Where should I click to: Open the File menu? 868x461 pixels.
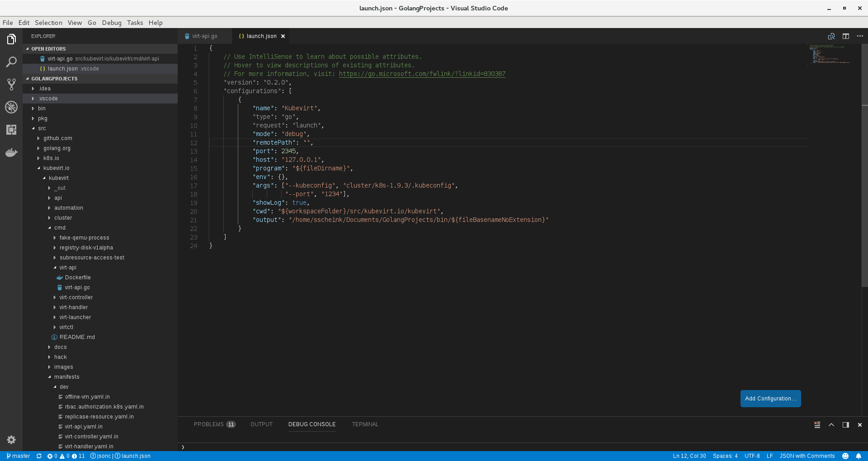8,23
